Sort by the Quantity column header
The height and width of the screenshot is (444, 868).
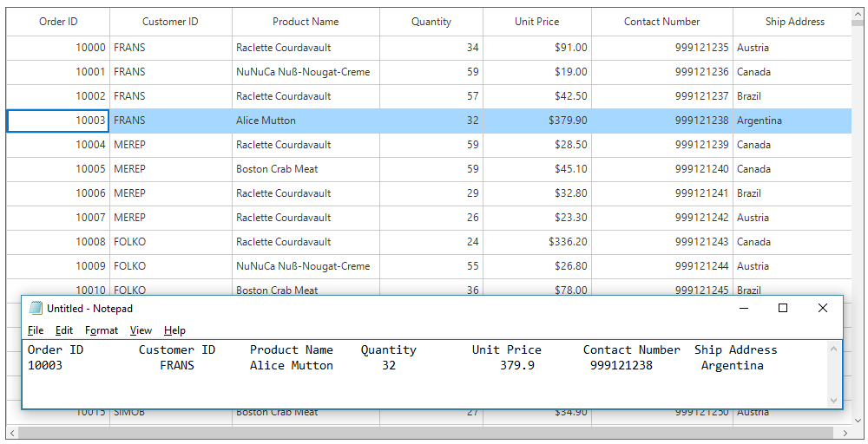[x=431, y=22]
